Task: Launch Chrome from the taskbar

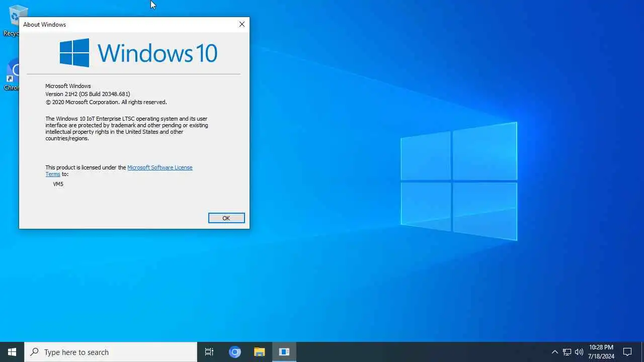Action: click(x=235, y=352)
